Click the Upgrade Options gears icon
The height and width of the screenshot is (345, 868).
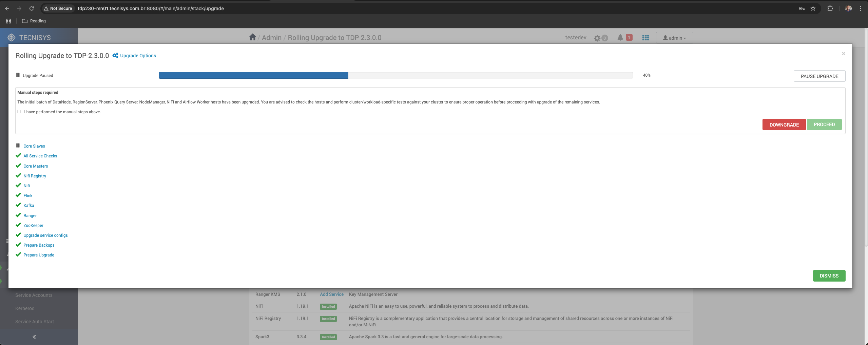pyautogui.click(x=115, y=56)
